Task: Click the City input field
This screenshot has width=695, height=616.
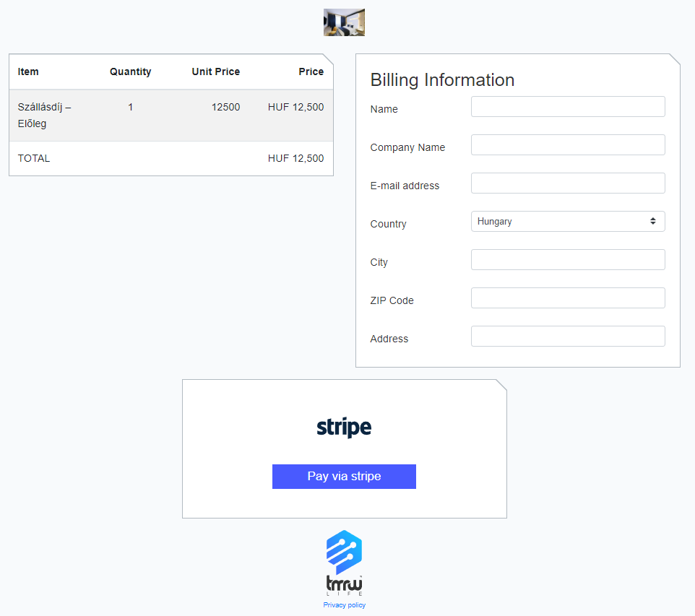Action: point(567,260)
